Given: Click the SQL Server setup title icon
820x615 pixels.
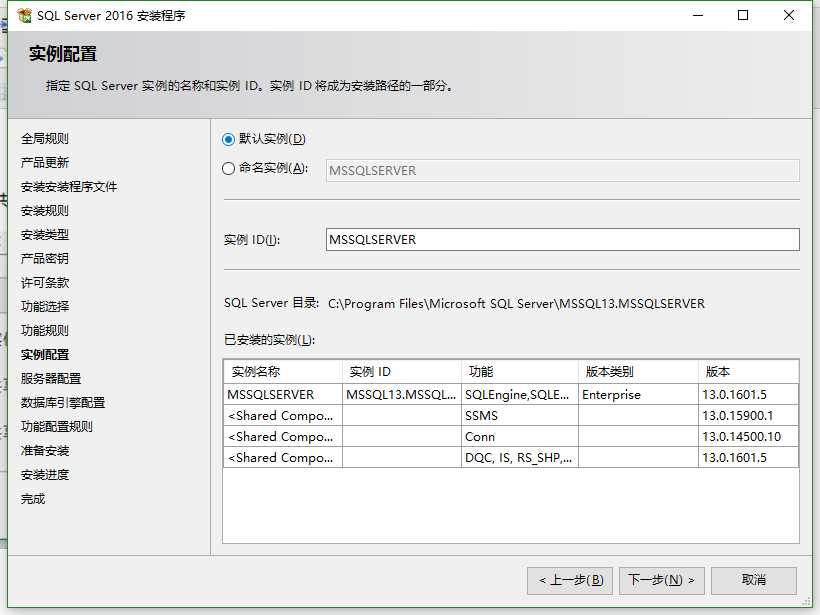Looking at the screenshot, I should (x=24, y=16).
